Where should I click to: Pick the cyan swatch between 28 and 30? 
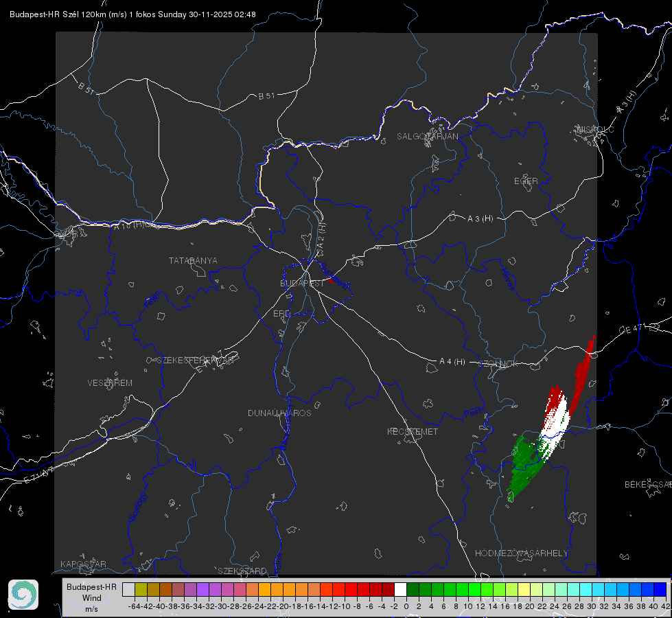pos(586,589)
